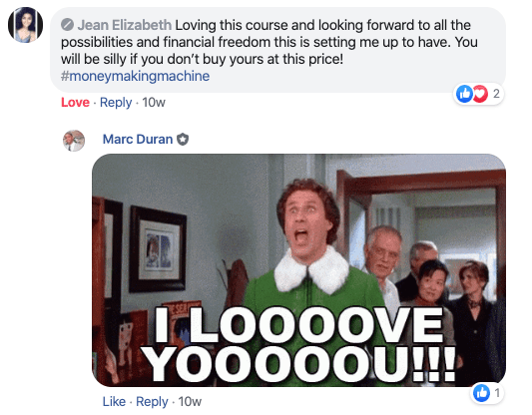
Task: Open Marc Duran's profile name
Action: [x=138, y=140]
